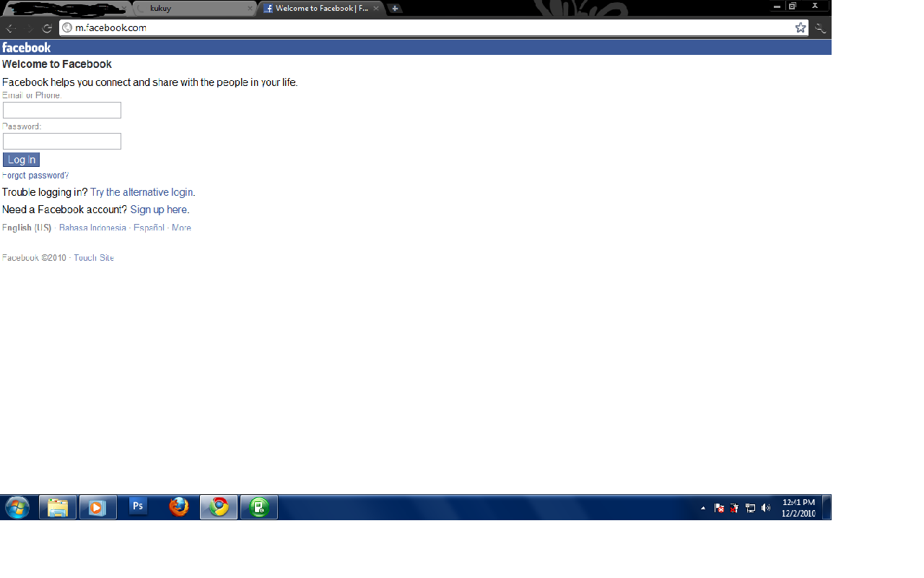Open Photoshop from the taskbar
Screen dimensions: 924x578
(138, 506)
